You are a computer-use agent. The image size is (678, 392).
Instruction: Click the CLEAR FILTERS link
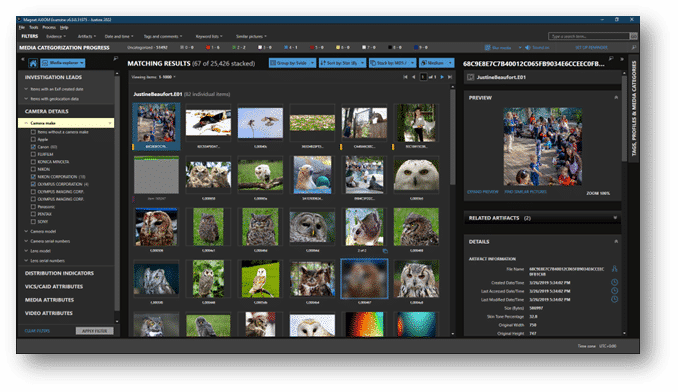click(37, 331)
